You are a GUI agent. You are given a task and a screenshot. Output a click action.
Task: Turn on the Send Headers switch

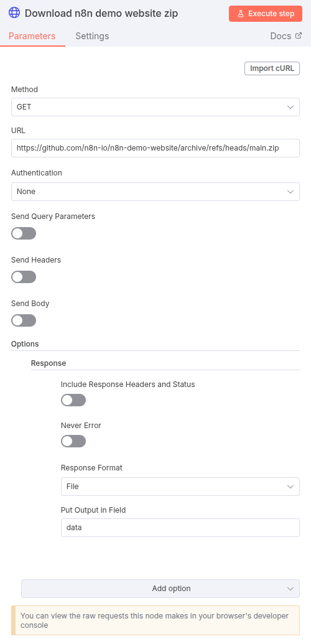[24, 278]
